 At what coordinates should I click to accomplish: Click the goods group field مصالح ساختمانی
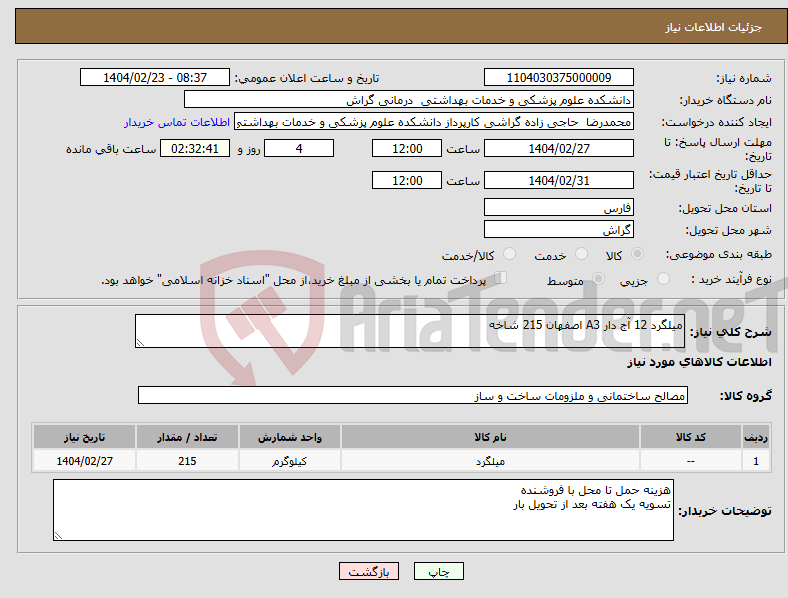click(413, 395)
